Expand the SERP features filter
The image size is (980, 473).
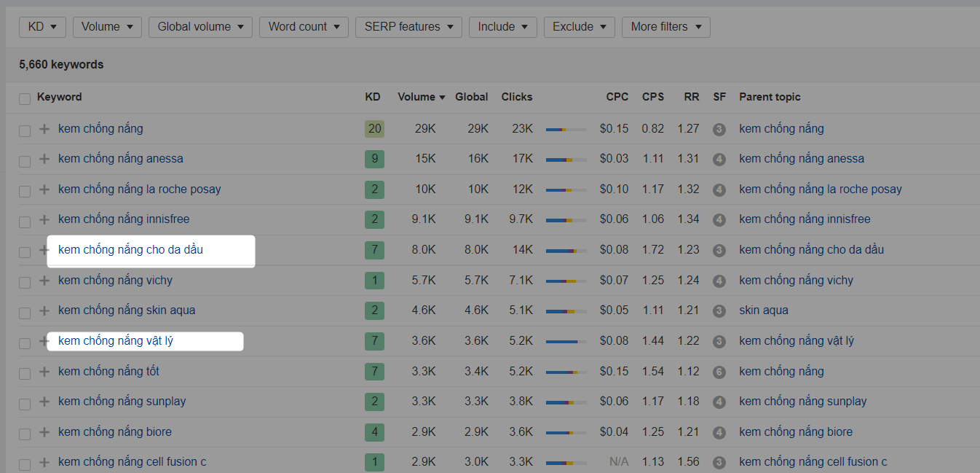408,27
